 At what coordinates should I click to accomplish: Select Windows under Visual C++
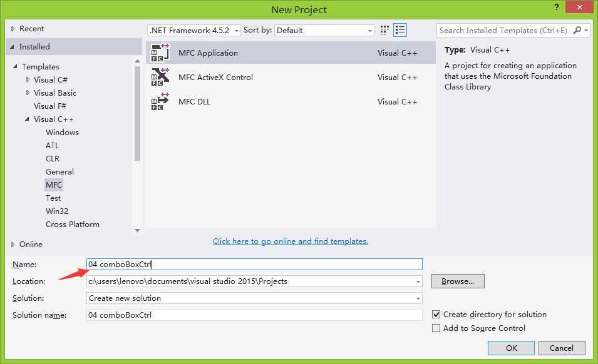(62, 132)
